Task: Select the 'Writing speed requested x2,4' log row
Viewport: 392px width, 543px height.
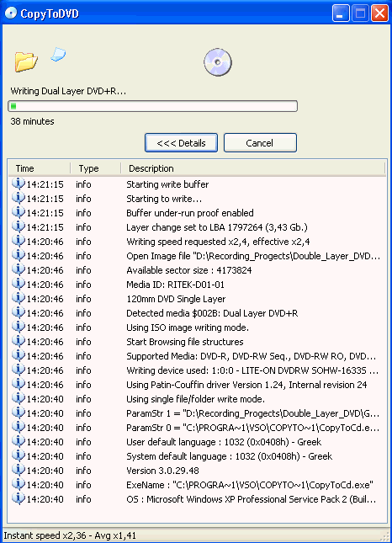Action: pos(197,242)
